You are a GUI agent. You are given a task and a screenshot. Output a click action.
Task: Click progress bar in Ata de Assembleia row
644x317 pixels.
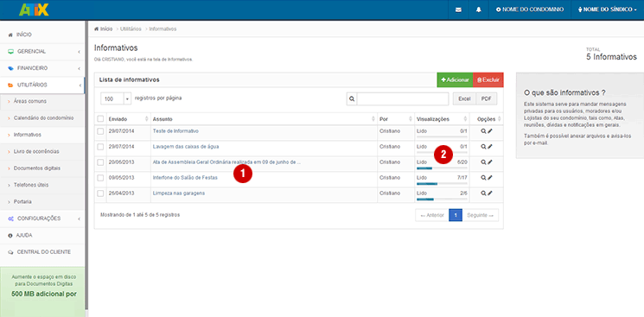click(x=442, y=168)
